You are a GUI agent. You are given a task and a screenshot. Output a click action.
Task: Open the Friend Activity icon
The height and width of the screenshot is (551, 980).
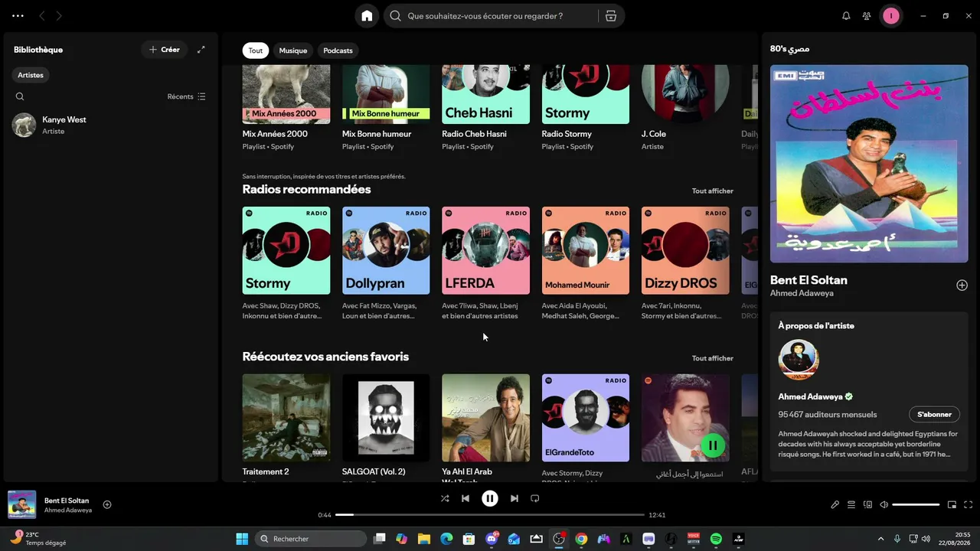pos(867,15)
